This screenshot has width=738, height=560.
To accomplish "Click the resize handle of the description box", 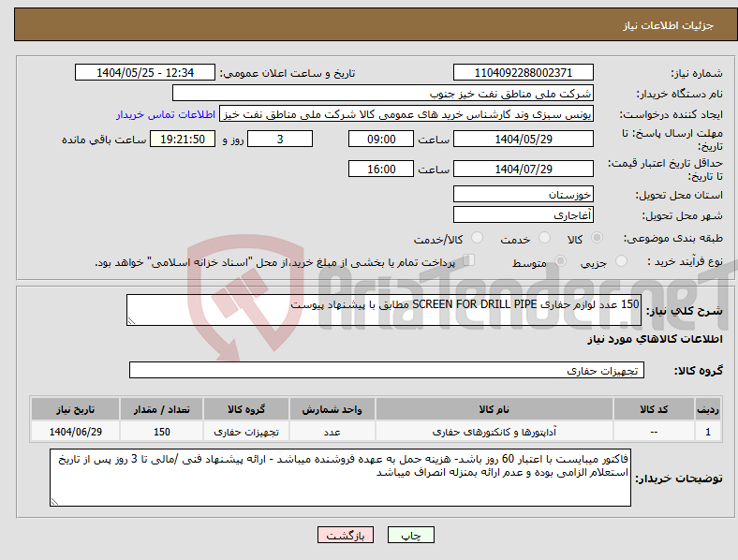I will point(131,321).
